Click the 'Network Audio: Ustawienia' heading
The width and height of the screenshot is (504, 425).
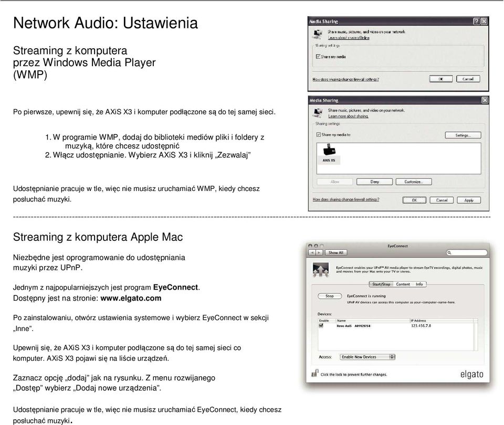[x=106, y=23]
